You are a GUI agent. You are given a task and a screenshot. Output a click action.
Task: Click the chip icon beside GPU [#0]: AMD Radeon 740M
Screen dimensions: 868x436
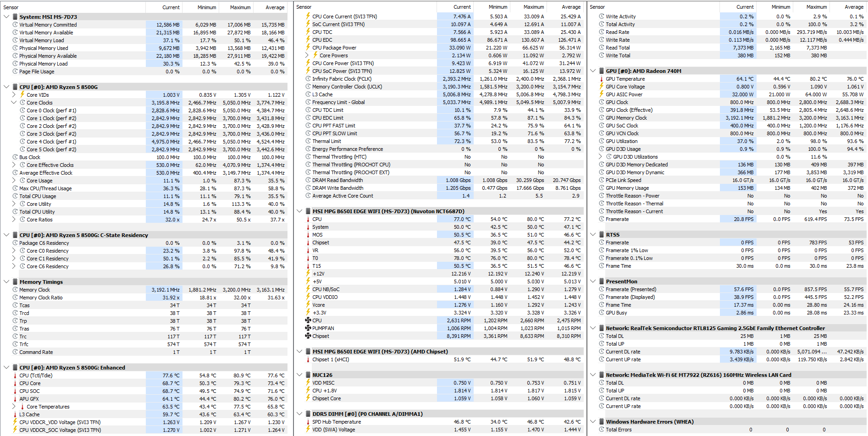pyautogui.click(x=602, y=71)
